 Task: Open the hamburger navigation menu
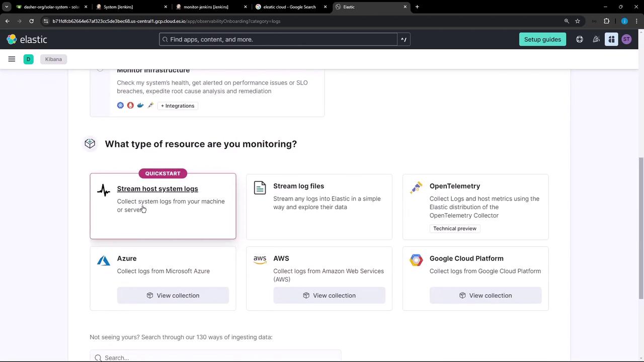coord(12,59)
